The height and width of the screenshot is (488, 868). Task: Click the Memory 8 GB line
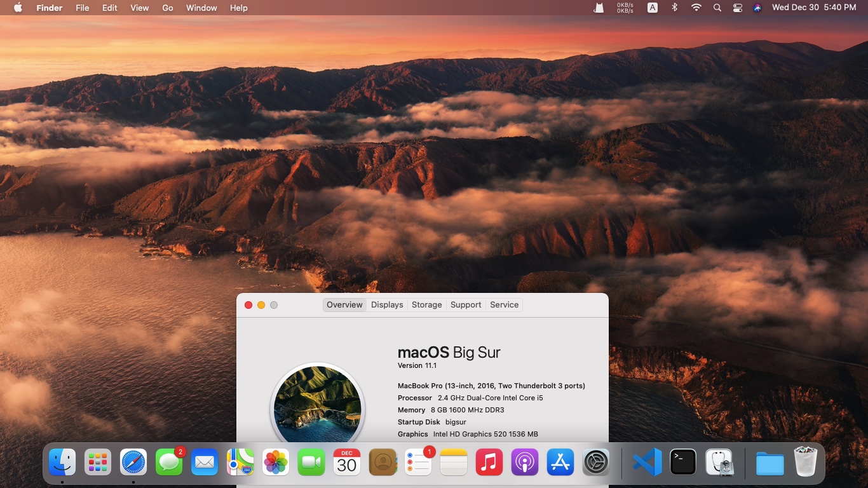pos(451,410)
